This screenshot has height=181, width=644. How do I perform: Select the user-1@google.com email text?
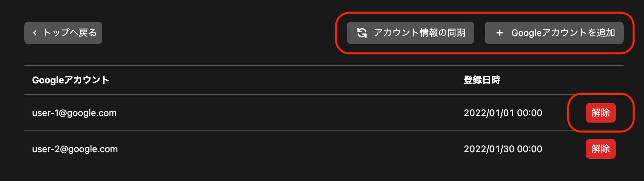tap(74, 113)
